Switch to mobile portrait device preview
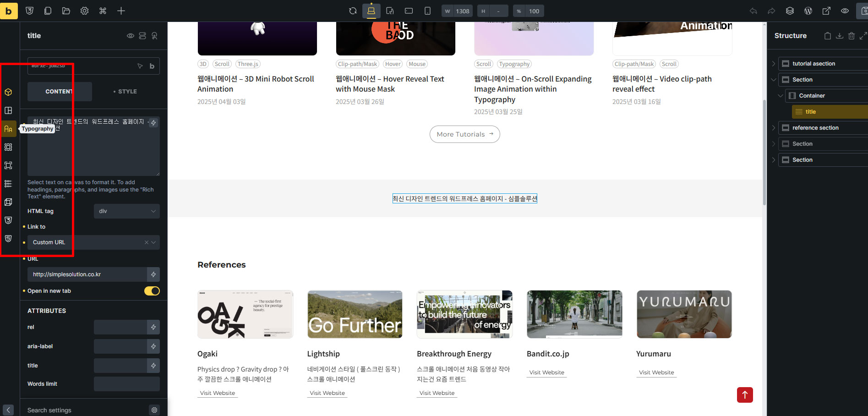The height and width of the screenshot is (416, 868). click(x=427, y=11)
